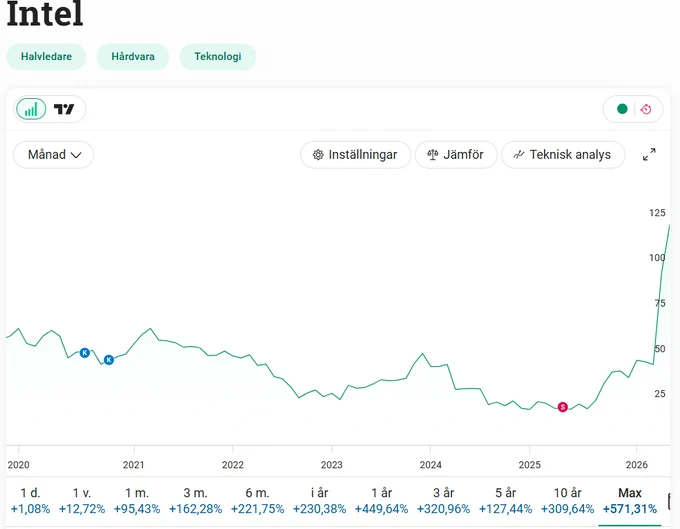The height and width of the screenshot is (529, 680).
Task: Open Teknisk analys tools
Action: tap(562, 154)
